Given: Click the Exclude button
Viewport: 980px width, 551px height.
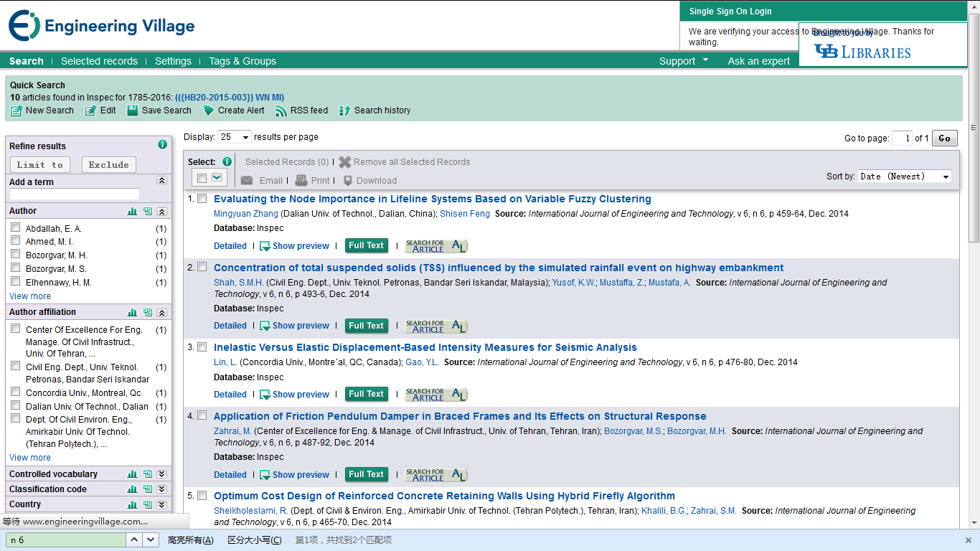Looking at the screenshot, I should [x=109, y=164].
